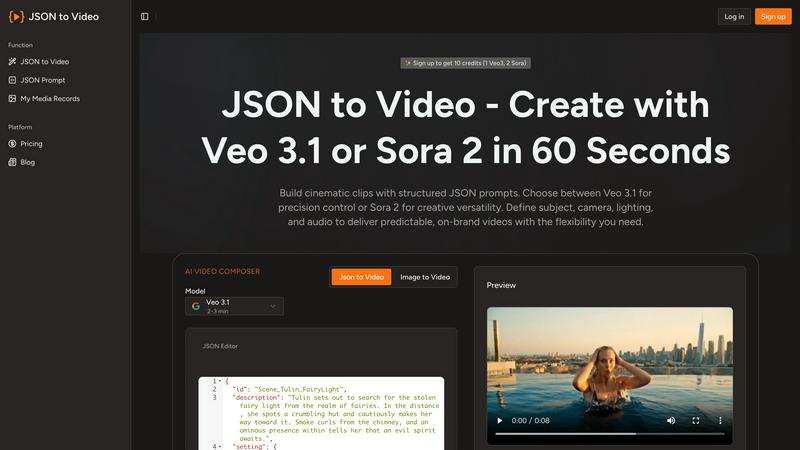
Task: Click the 0:00 / 0:08 time display
Action: (530, 420)
